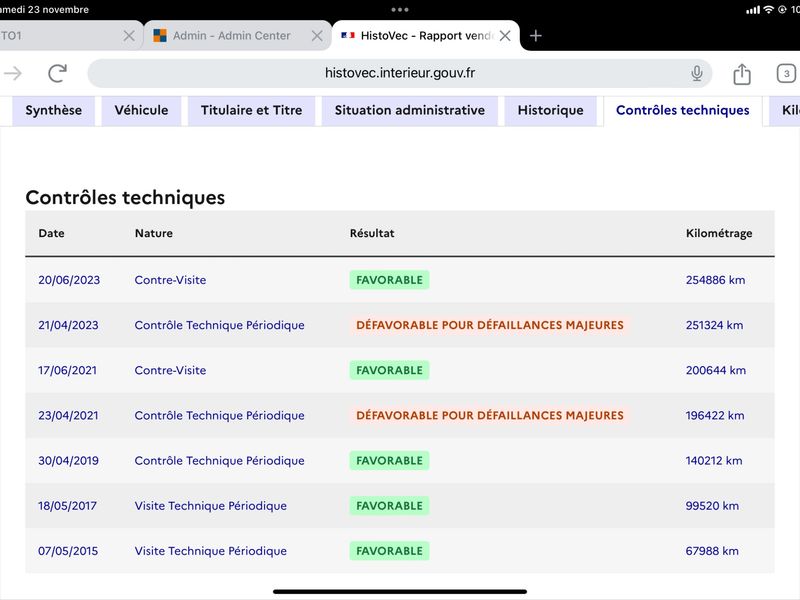
Task: Close the HistoVec tab
Action: 505,36
